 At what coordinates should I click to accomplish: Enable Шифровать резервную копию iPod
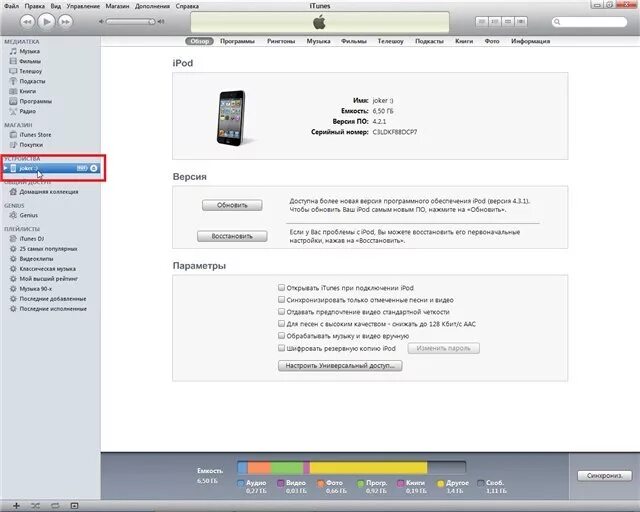tap(281, 348)
